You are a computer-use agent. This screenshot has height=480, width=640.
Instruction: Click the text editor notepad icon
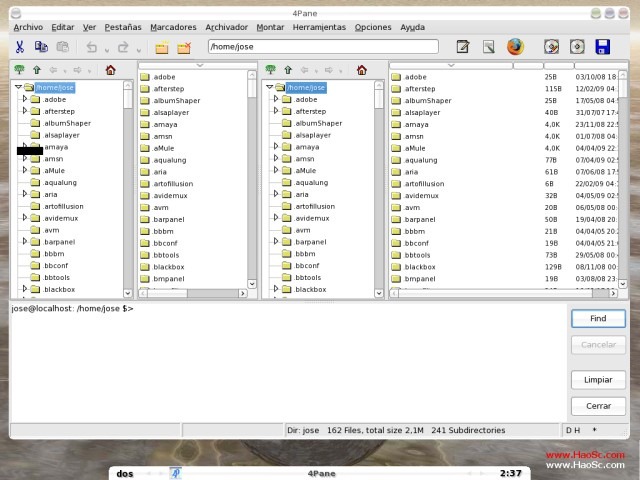pos(462,47)
